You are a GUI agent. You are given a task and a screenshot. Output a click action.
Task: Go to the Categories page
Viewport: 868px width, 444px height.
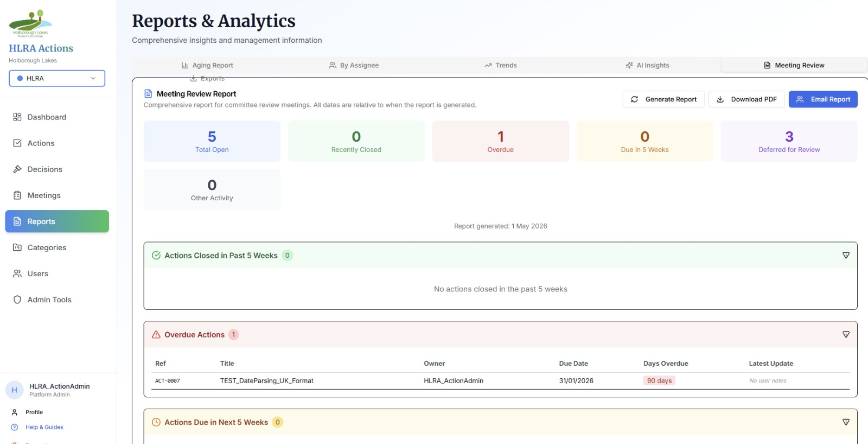[x=57, y=248]
